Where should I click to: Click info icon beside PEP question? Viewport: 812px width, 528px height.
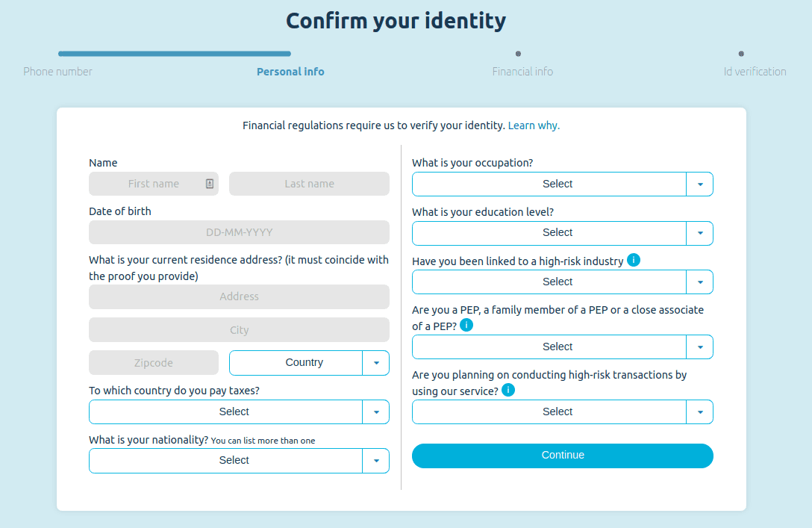coord(466,325)
